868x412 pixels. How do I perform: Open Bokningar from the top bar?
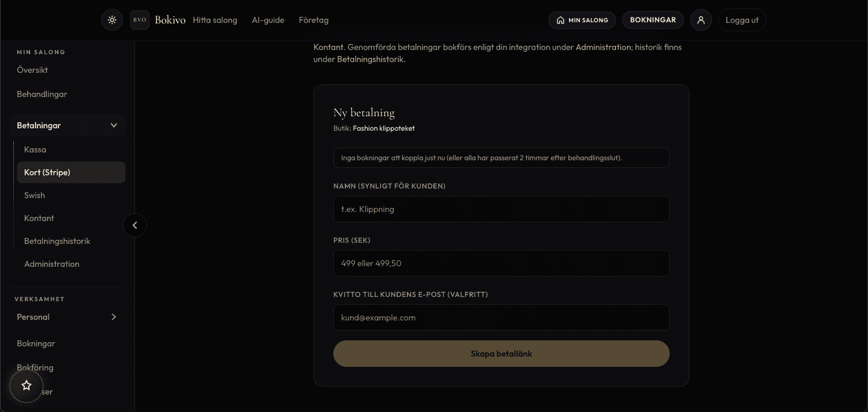point(653,20)
